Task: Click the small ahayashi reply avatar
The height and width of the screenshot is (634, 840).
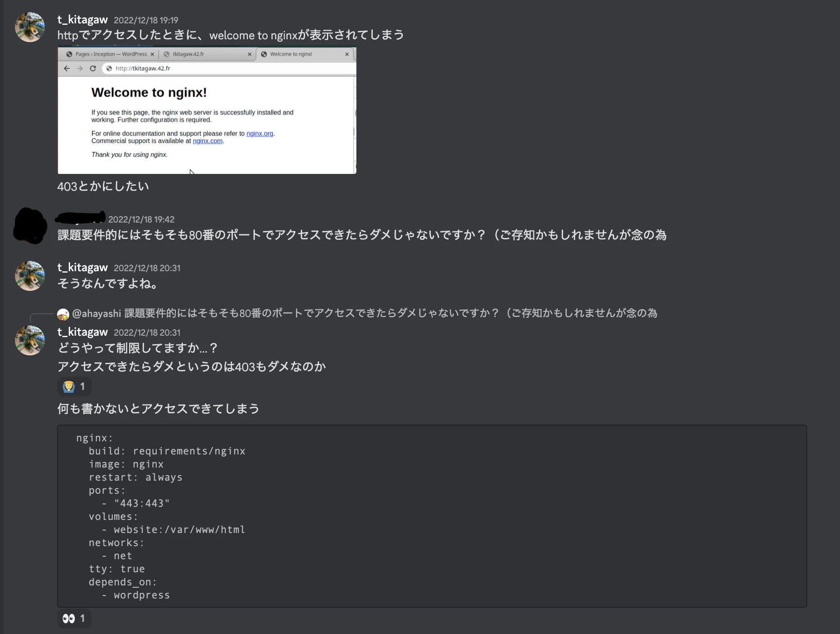Action: coord(63,314)
